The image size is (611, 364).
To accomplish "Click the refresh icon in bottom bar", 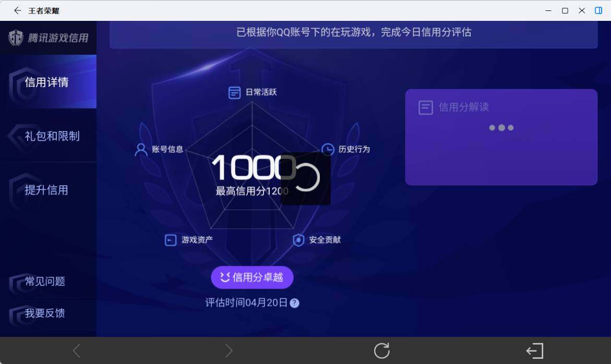I will click(x=382, y=350).
